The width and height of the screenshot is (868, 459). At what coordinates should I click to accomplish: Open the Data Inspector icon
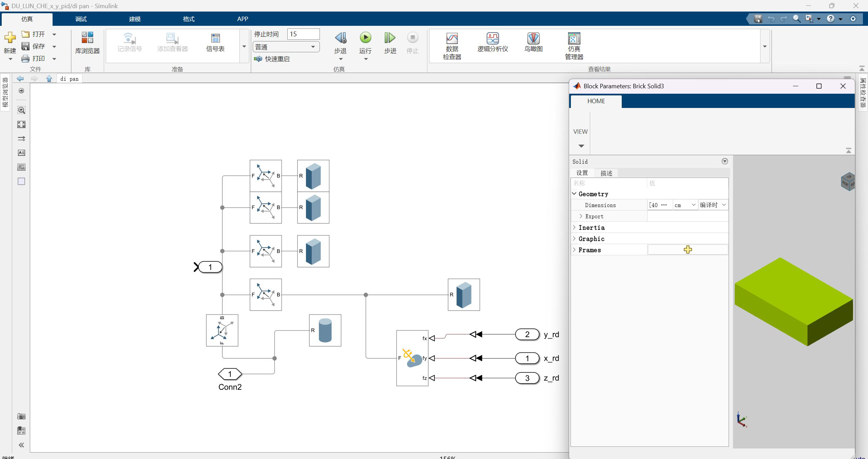(452, 38)
